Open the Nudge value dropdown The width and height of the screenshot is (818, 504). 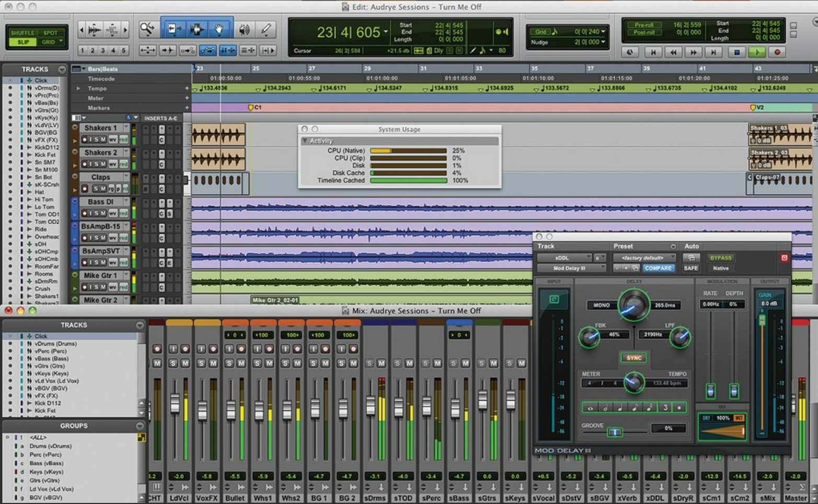(x=603, y=42)
